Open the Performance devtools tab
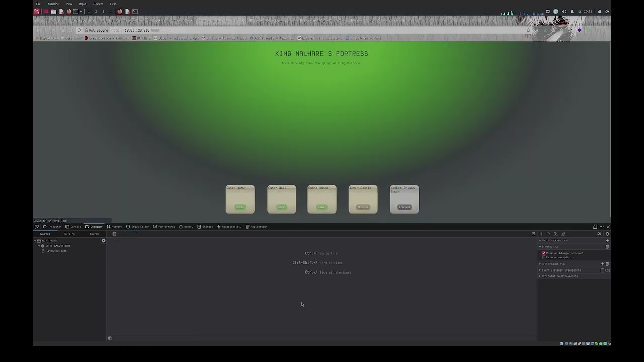Viewport: 644px width, 362px height. pos(164,227)
